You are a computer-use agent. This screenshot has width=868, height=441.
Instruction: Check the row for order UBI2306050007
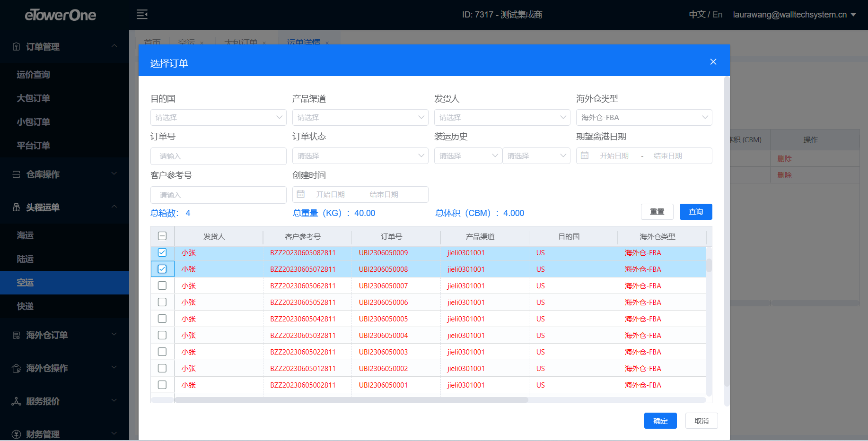[162, 285]
